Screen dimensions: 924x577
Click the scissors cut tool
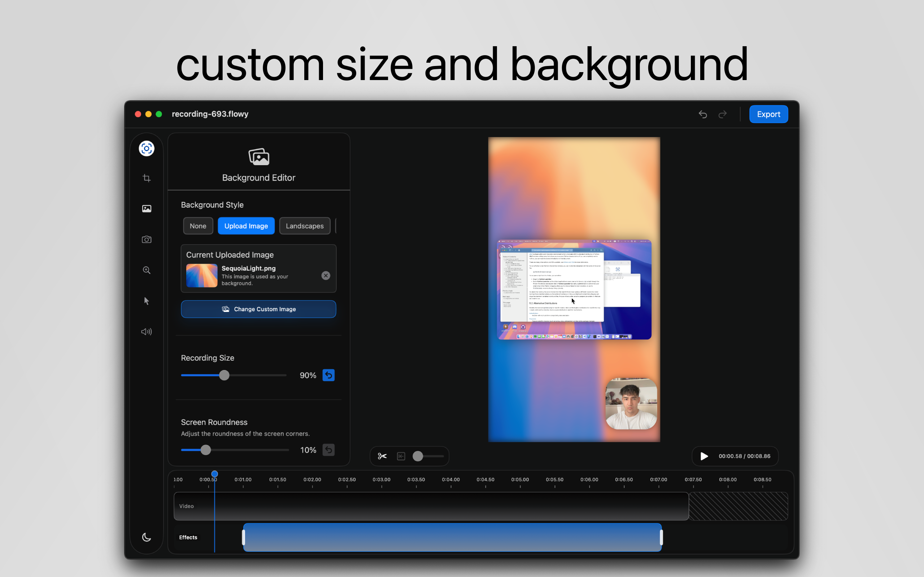(x=382, y=456)
